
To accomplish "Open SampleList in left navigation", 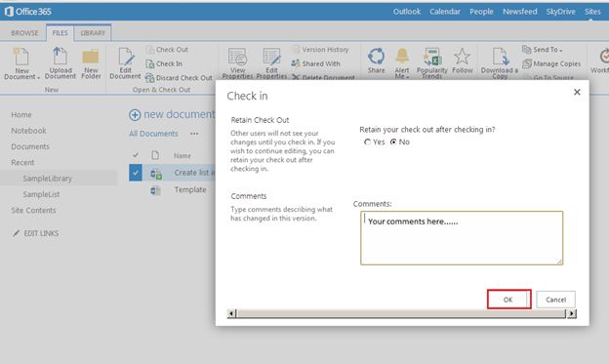I will 41,194.
